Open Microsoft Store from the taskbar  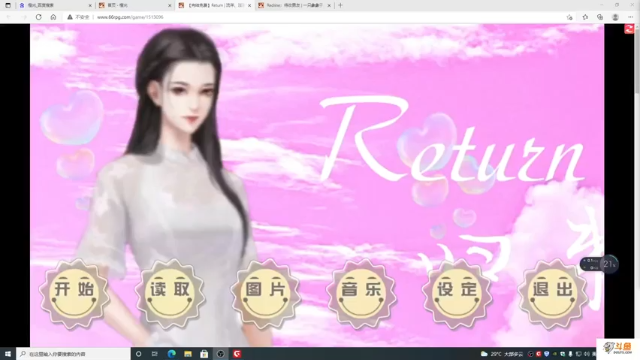click(204, 354)
